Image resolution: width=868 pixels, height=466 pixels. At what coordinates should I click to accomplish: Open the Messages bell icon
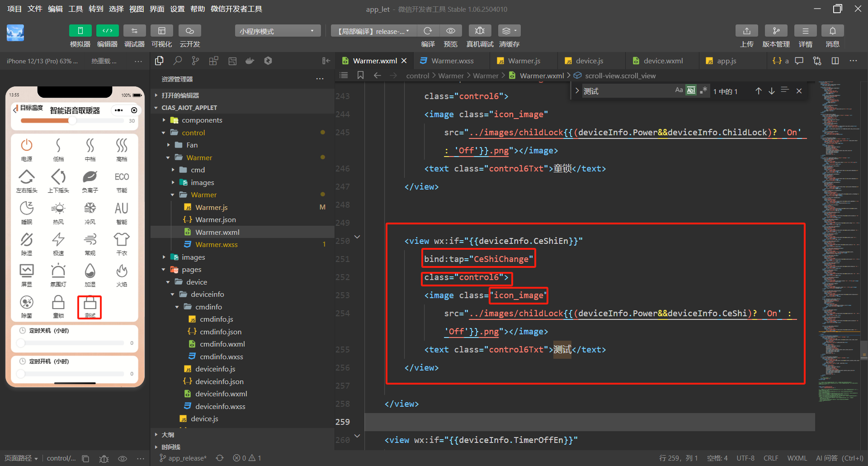tap(832, 31)
